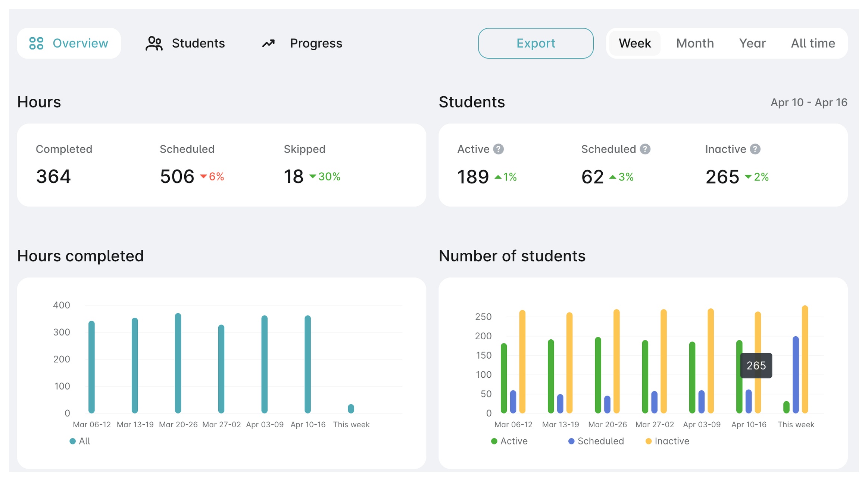868x481 pixels.
Task: Click Apr 03-09 label in students chart
Action: (x=702, y=425)
